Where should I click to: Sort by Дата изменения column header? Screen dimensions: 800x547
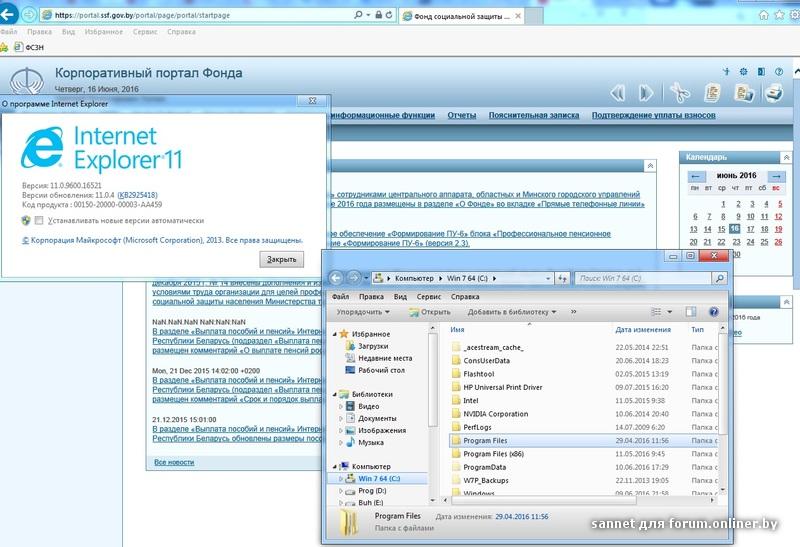(643, 330)
